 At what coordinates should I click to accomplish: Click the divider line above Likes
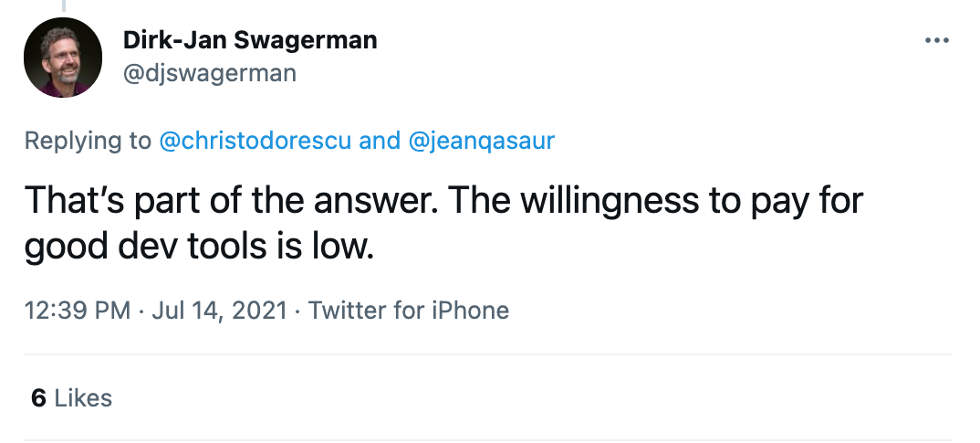coord(488,354)
